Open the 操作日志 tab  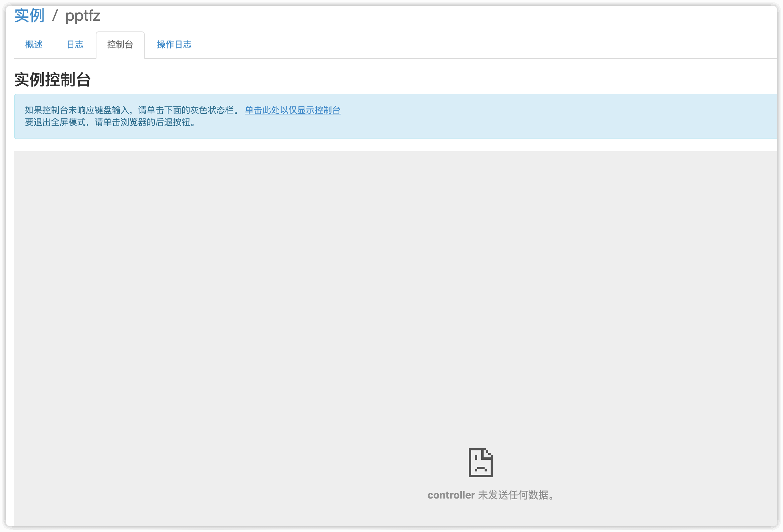click(174, 45)
